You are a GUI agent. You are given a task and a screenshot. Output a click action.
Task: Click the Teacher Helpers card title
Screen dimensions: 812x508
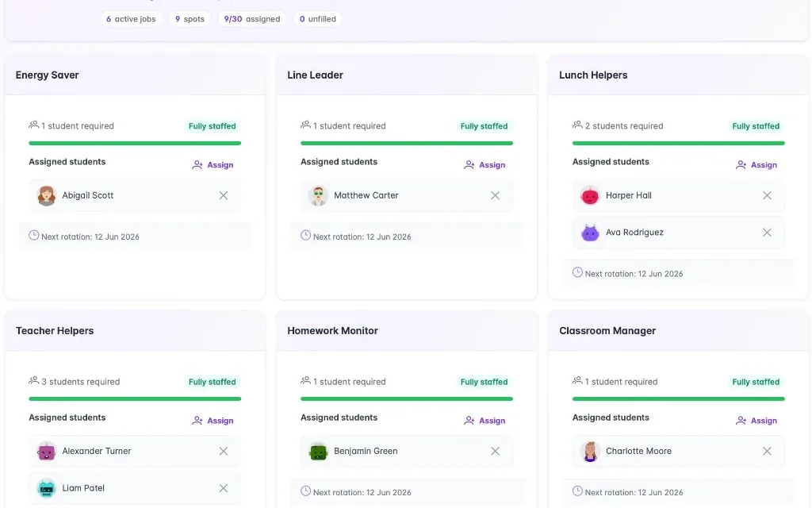point(55,331)
